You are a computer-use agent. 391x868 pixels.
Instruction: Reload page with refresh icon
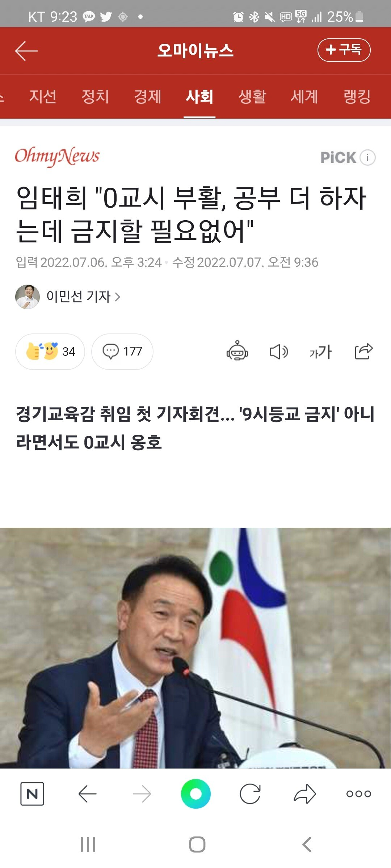[x=250, y=794]
